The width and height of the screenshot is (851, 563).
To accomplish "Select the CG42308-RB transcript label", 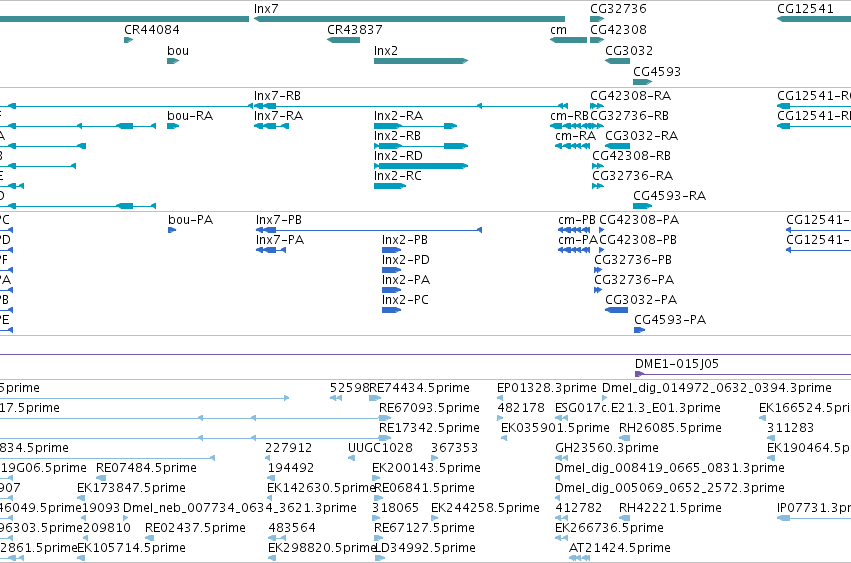I will click(x=631, y=156).
